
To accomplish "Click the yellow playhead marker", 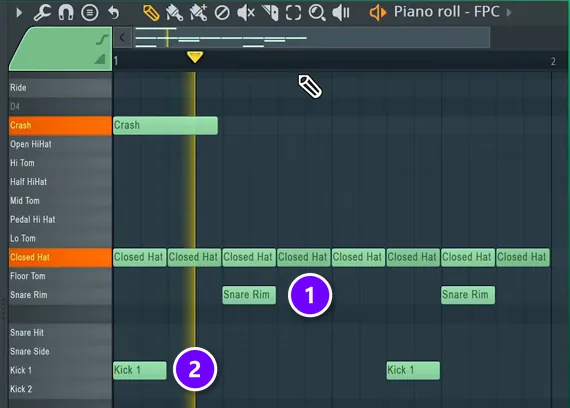I will 195,57.
